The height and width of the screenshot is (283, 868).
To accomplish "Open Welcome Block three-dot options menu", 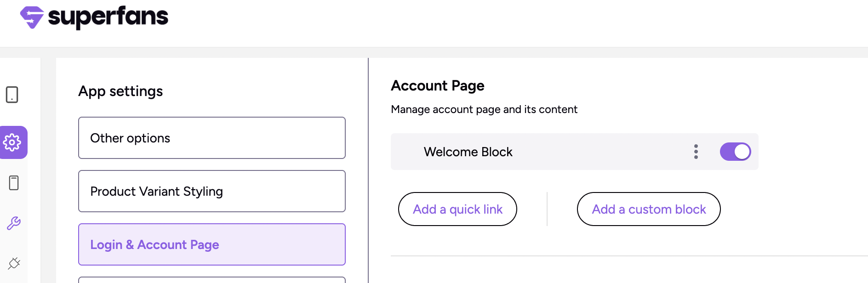I will point(696,152).
